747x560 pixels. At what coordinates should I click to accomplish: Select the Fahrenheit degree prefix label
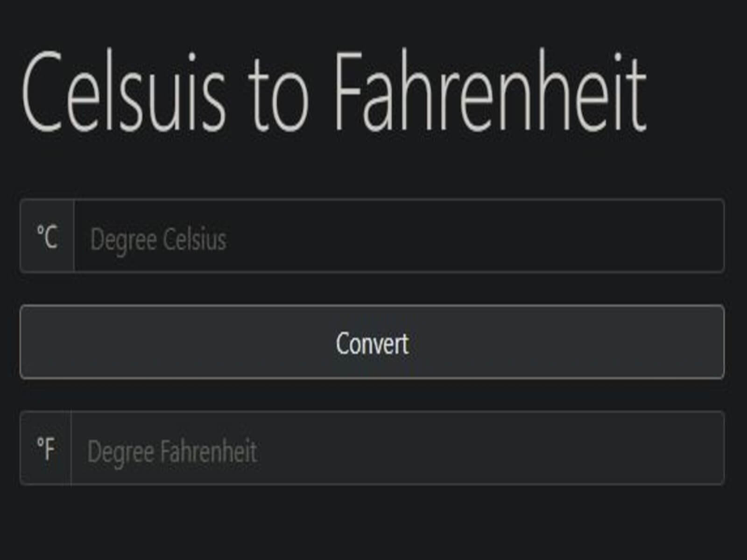pyautogui.click(x=46, y=448)
